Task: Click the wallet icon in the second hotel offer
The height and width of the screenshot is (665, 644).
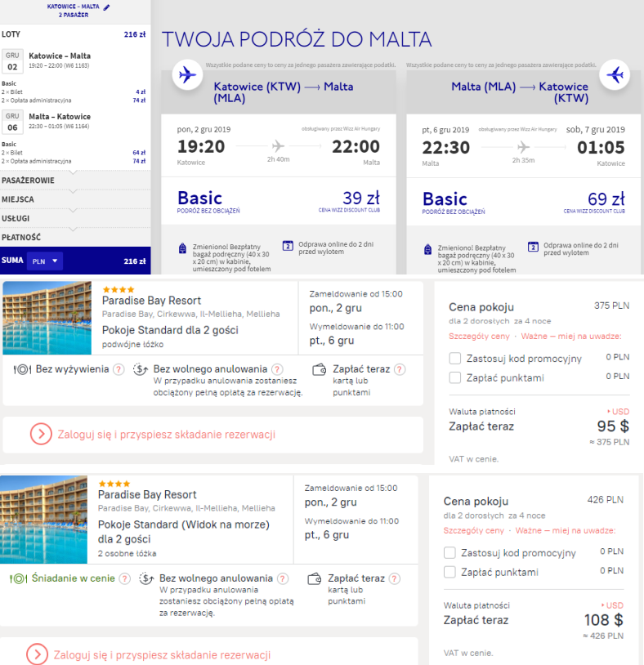Action: pyautogui.click(x=315, y=578)
